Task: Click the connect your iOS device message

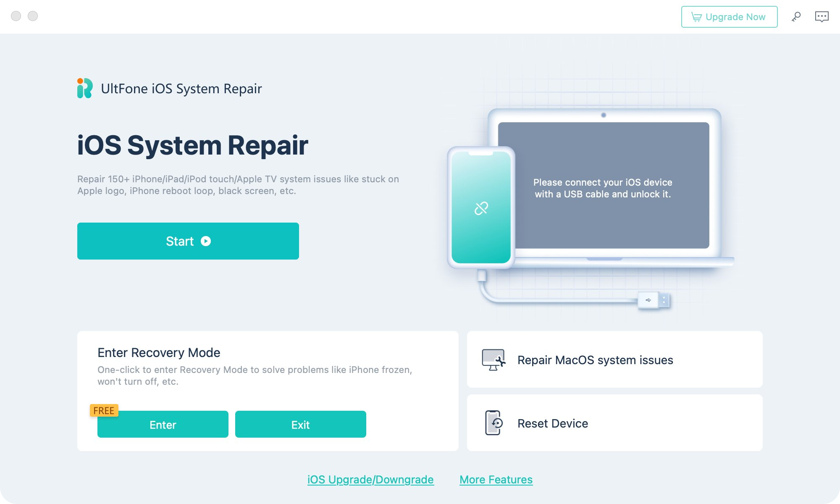Action: click(603, 188)
